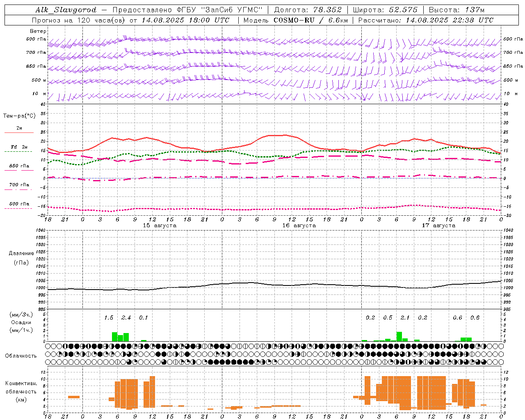This screenshot has height=420, width=525.
Task: Click the pink dotted 500 гПа temperature legend line
Action: point(18,208)
